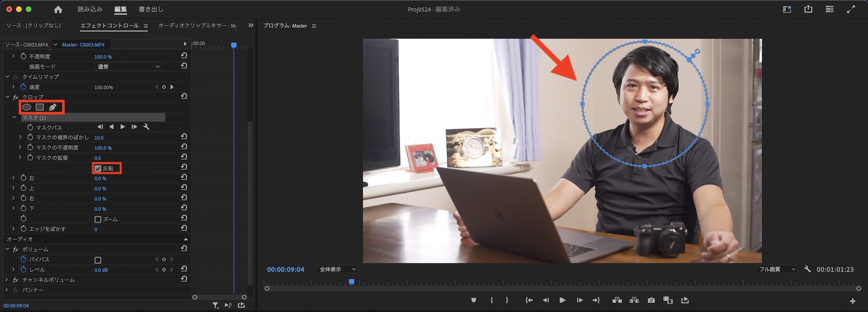Click the export frame camera icon
868x312 pixels.
pyautogui.click(x=651, y=300)
